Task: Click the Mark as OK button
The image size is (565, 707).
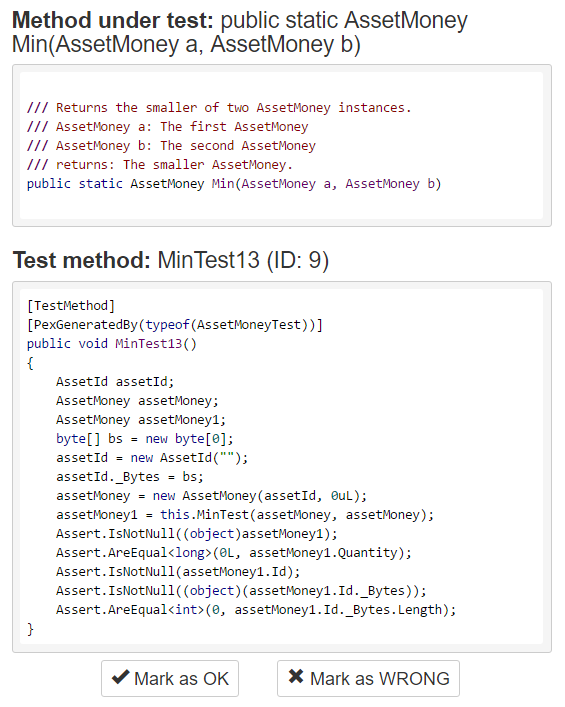Action: pyautogui.click(x=170, y=678)
